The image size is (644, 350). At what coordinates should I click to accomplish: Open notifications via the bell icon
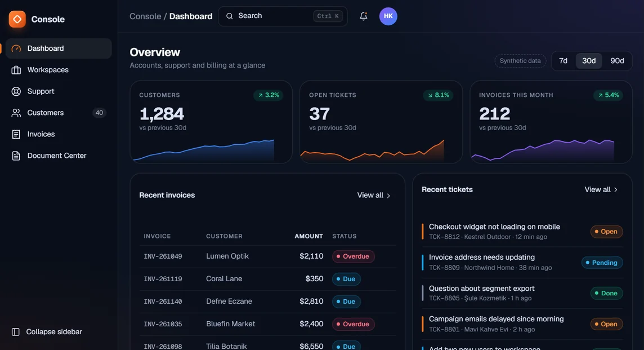(364, 16)
